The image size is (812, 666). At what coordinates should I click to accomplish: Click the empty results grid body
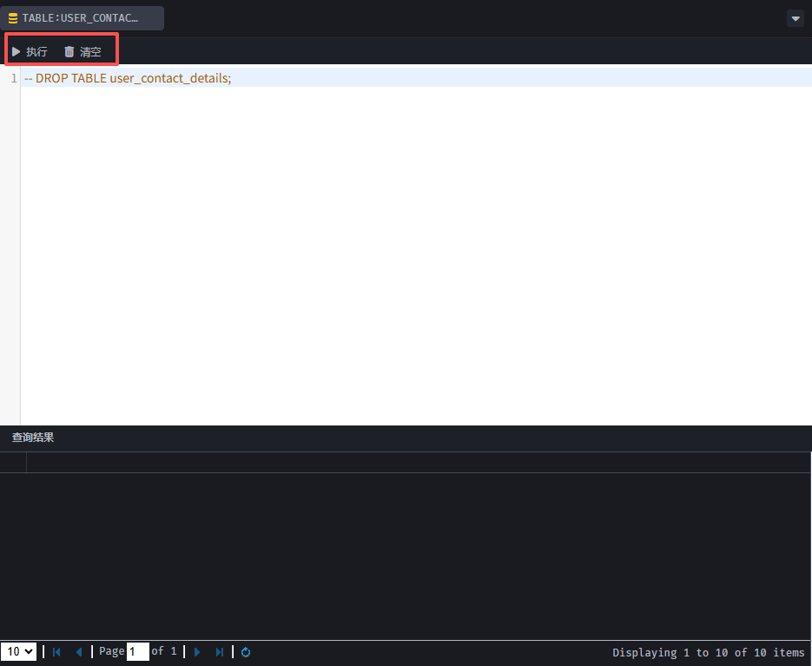406,556
